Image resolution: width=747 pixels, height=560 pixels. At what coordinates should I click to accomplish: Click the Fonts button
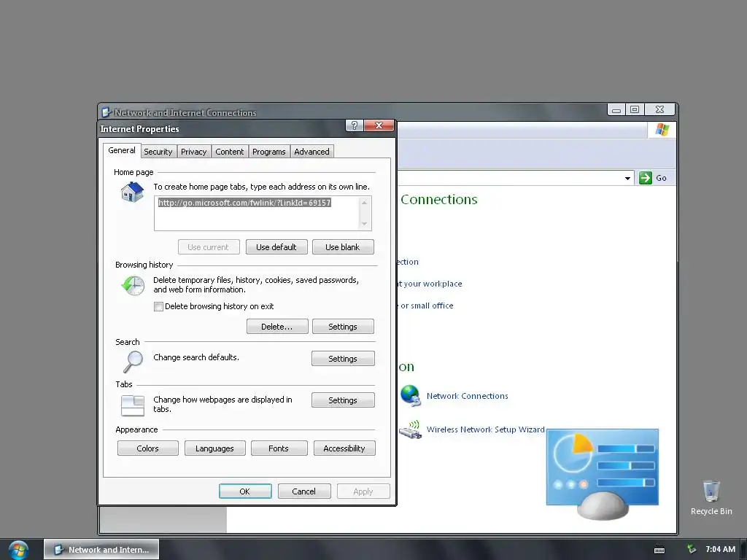(x=279, y=448)
